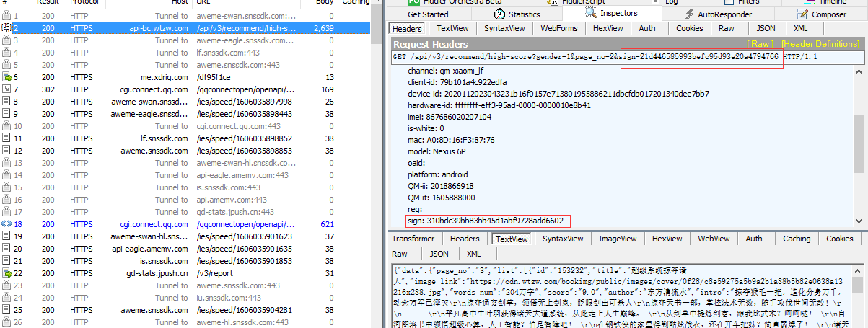Open the request HexView tab
868x328 pixels.
pos(608,28)
